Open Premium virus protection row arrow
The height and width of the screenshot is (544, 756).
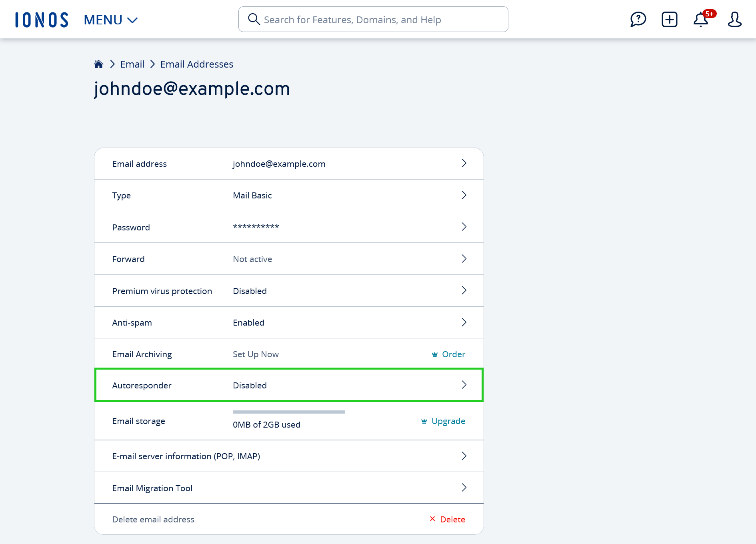[x=464, y=290]
